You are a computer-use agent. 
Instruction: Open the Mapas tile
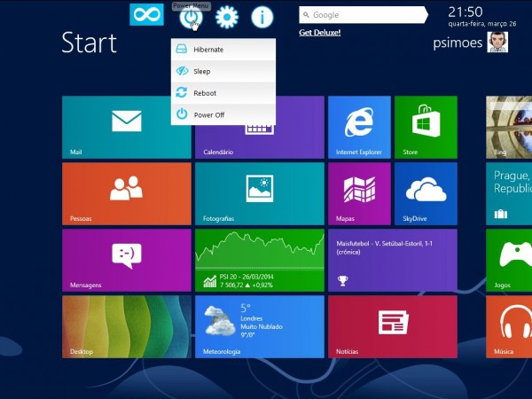point(359,193)
